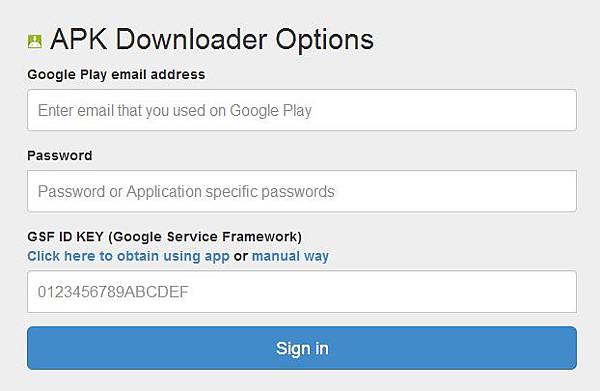
Task: Click the Password input box
Action: coord(302,191)
